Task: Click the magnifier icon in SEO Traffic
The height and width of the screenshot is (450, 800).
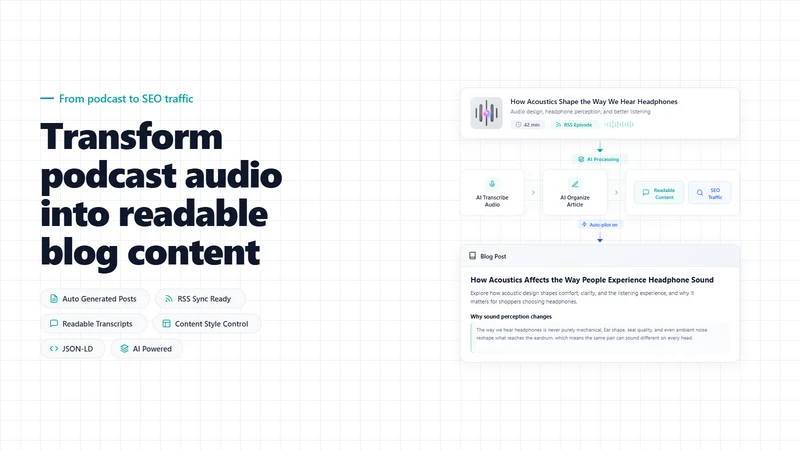Action: pyautogui.click(x=700, y=193)
